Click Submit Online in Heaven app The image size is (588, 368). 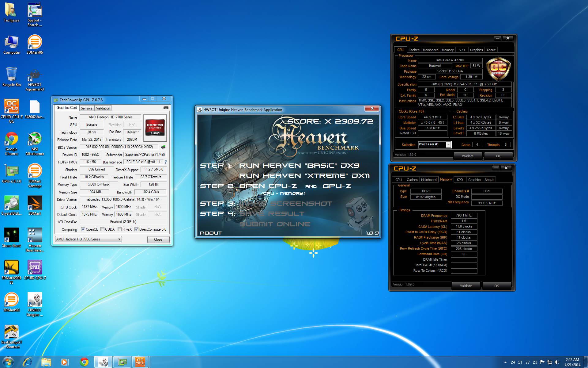coord(274,224)
